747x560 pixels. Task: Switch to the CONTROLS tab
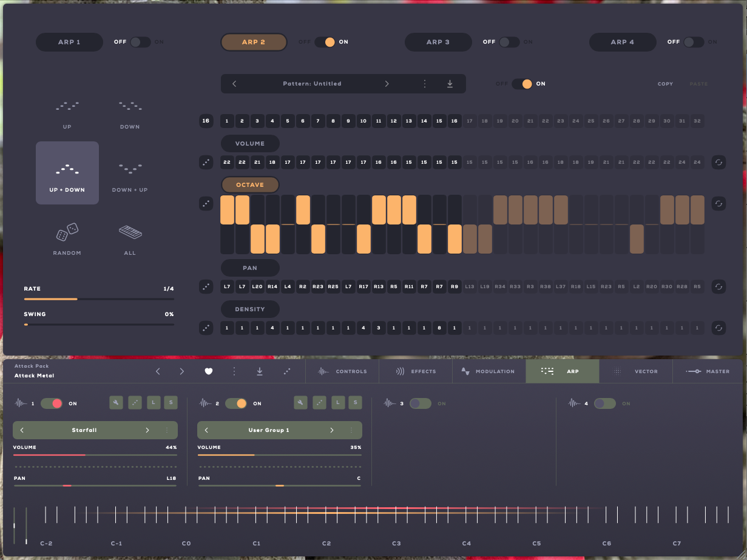[342, 371]
